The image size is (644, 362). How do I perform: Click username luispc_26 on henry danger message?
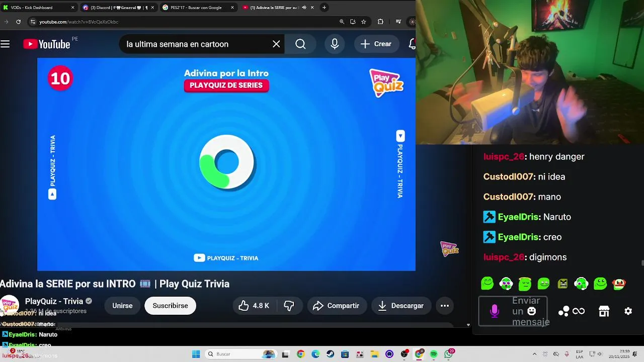tap(504, 156)
